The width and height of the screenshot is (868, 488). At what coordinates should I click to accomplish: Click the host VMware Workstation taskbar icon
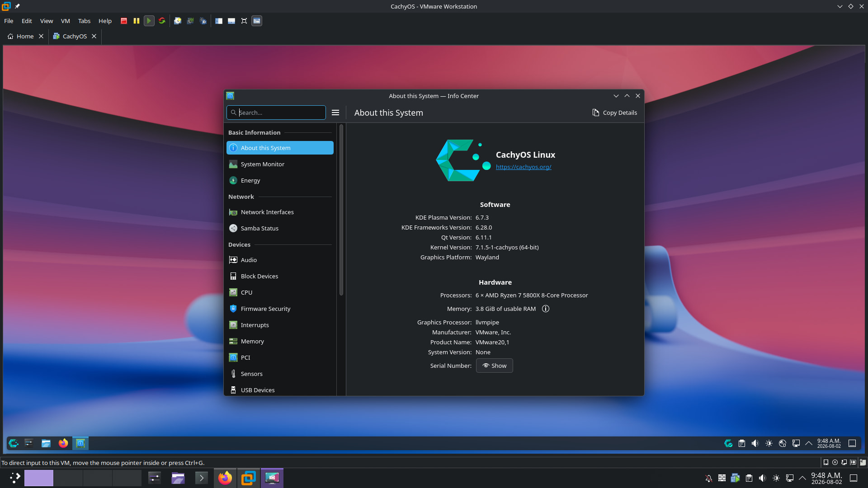point(248,478)
